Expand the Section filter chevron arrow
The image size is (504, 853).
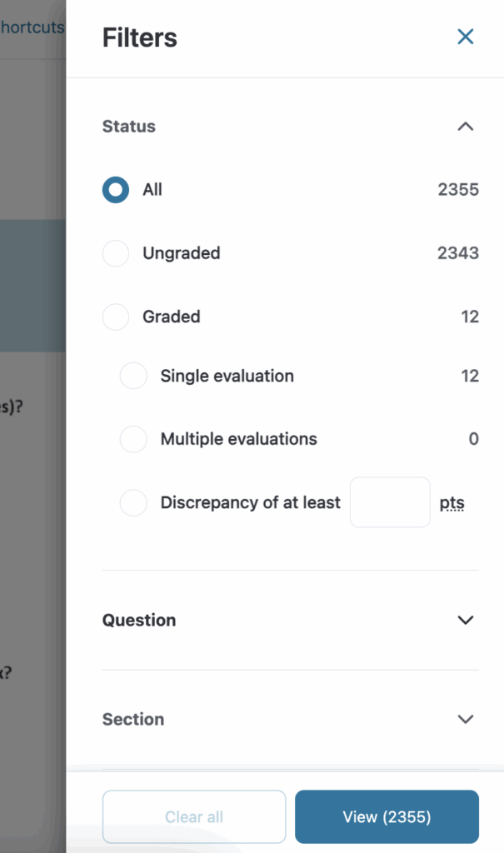[x=466, y=719]
